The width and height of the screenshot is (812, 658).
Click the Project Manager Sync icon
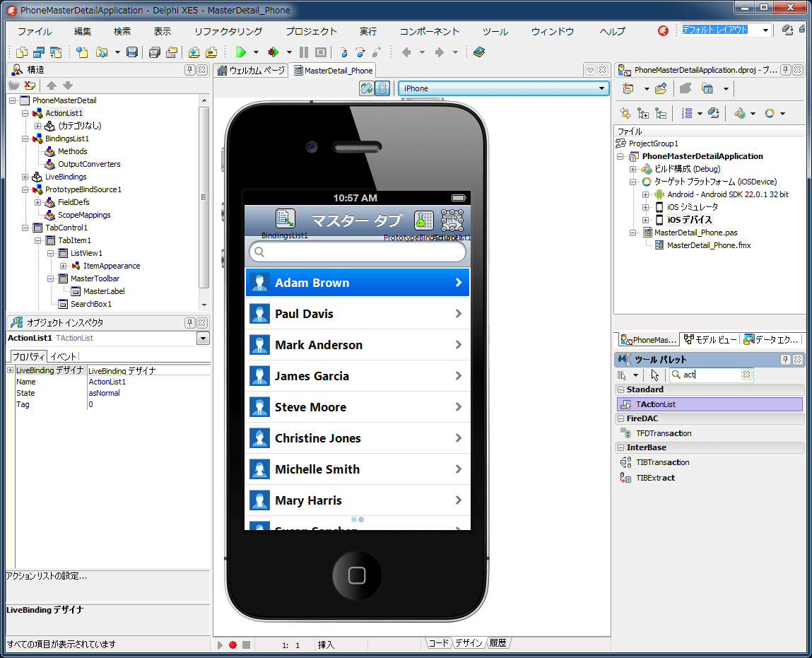point(625,113)
